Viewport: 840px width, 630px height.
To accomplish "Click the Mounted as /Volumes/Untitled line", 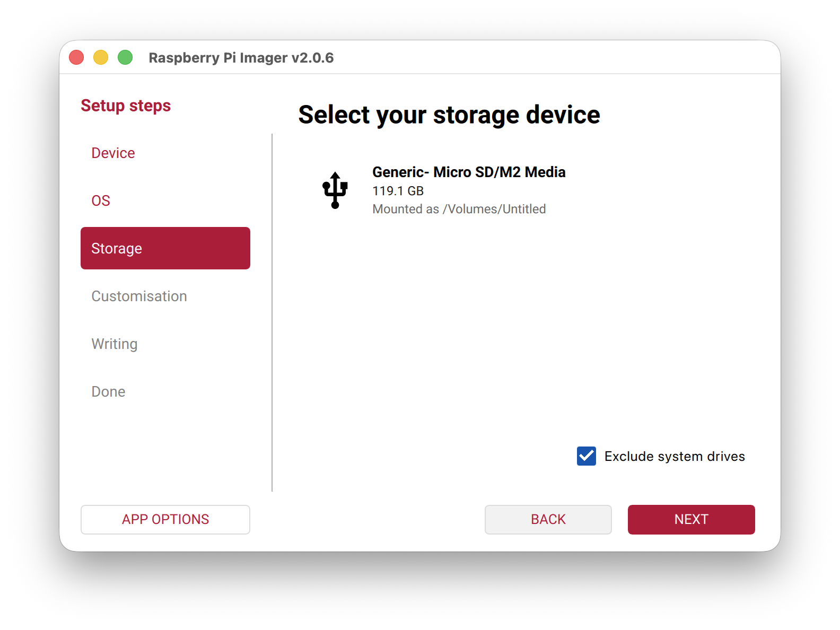I will click(459, 209).
